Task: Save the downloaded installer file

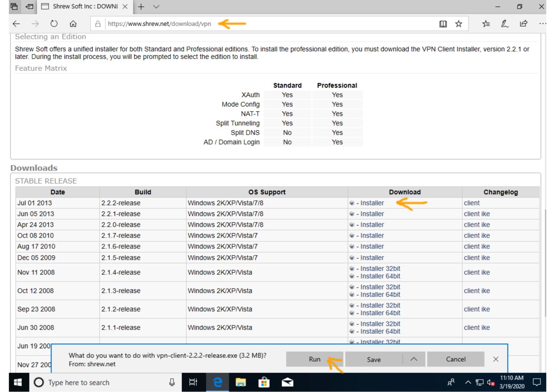Action: [x=374, y=359]
